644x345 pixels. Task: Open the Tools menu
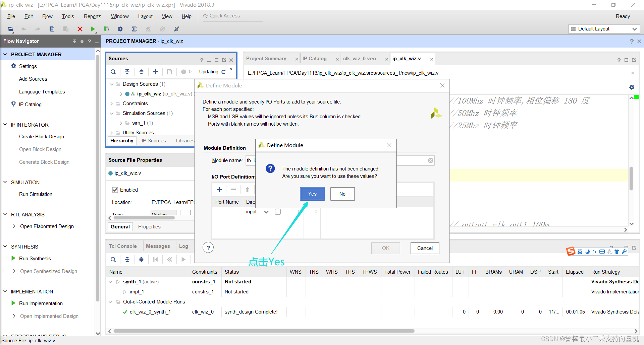pyautogui.click(x=68, y=16)
